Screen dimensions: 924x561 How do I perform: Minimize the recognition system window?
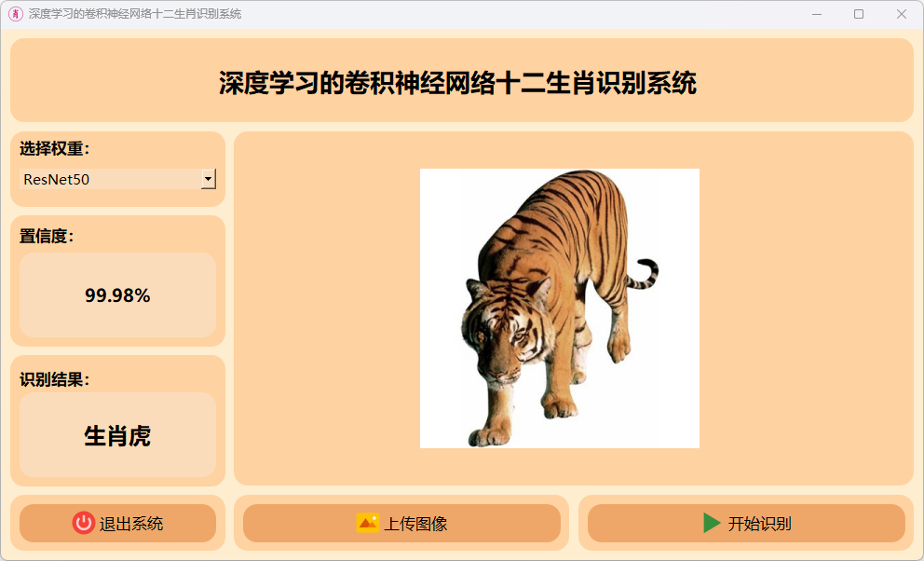pyautogui.click(x=817, y=14)
